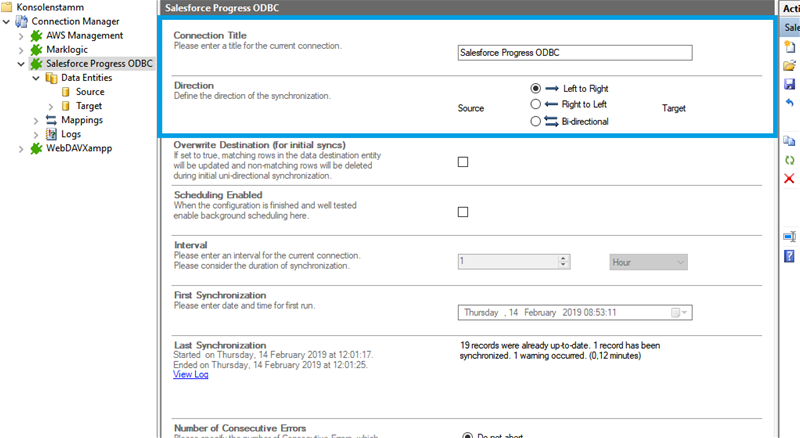The image size is (800, 438).
Task: Select the Right to Left radio button
Action: (536, 104)
